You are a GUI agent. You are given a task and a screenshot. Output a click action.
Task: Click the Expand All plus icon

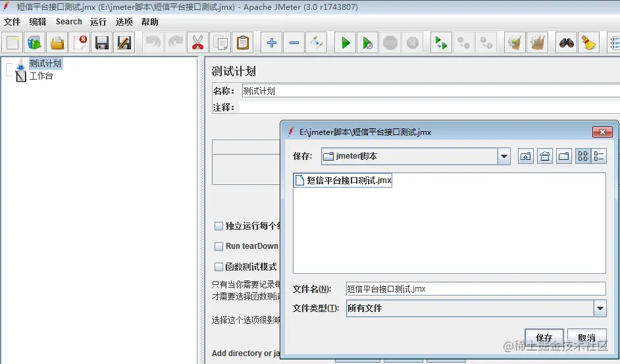pos(272,42)
